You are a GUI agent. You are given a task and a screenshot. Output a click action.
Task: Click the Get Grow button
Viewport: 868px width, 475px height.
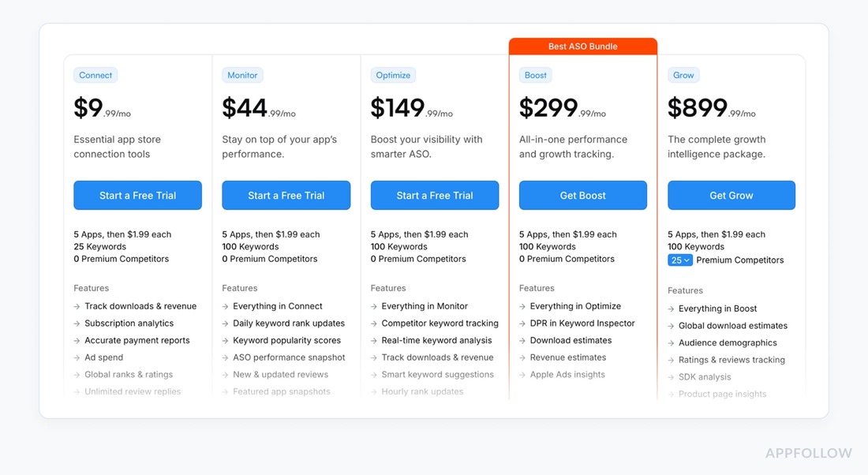pos(731,195)
